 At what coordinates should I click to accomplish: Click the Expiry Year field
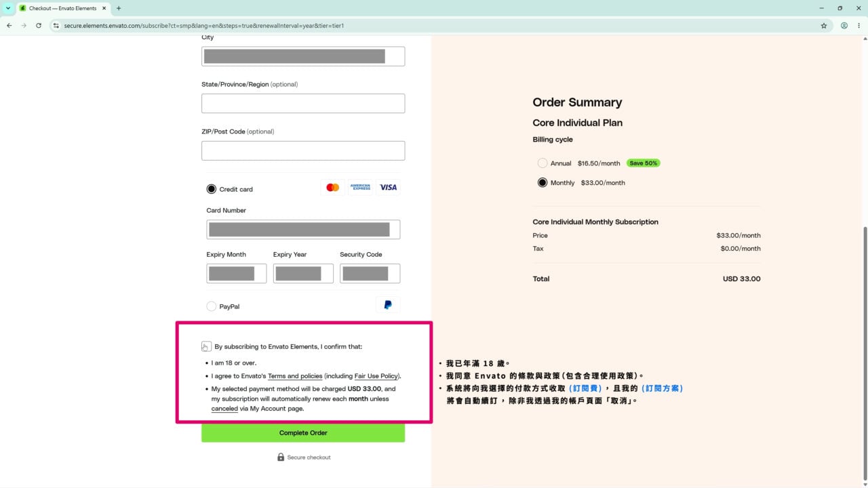[303, 273]
